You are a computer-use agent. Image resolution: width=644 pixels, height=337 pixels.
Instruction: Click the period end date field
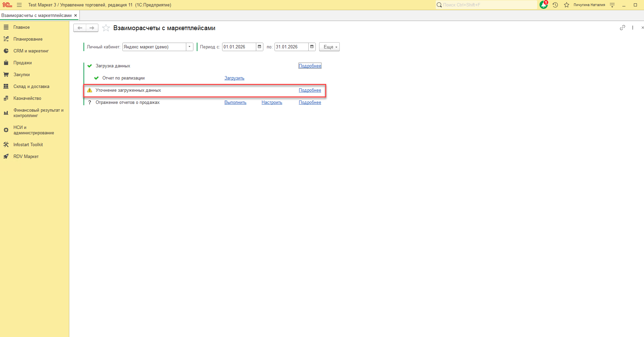291,47
